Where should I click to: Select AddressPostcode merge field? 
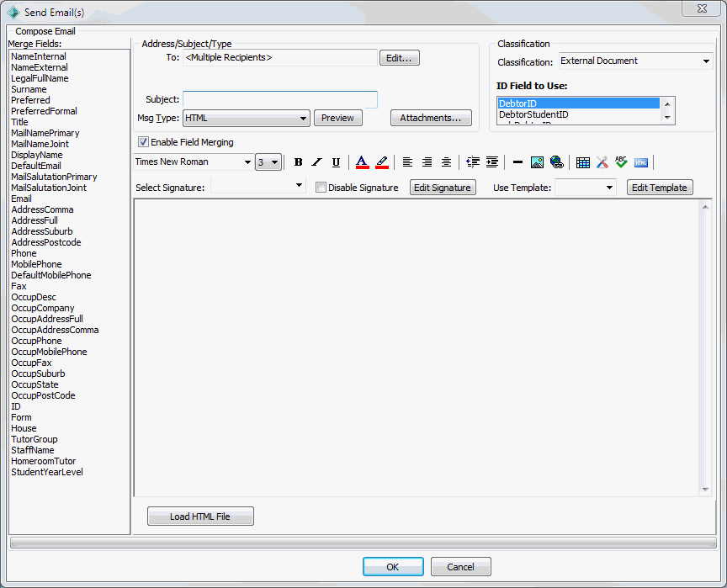coord(46,242)
